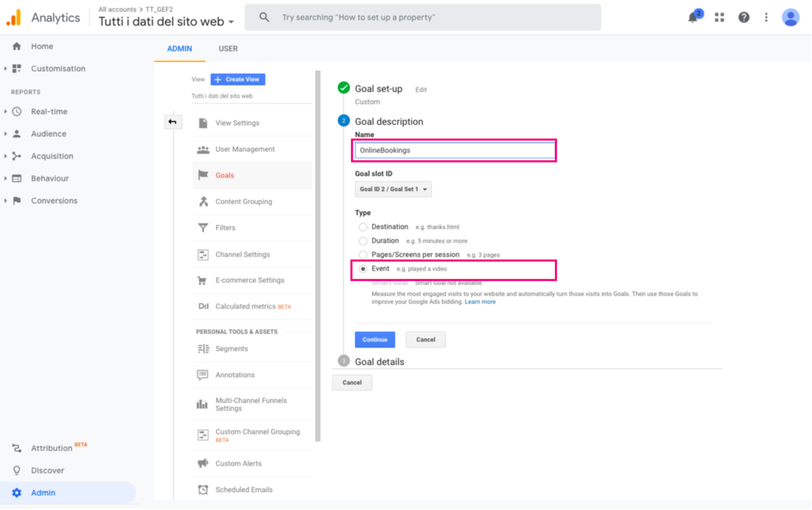Expand the Customisation section arrow
This screenshot has width=812, height=510.
6,69
